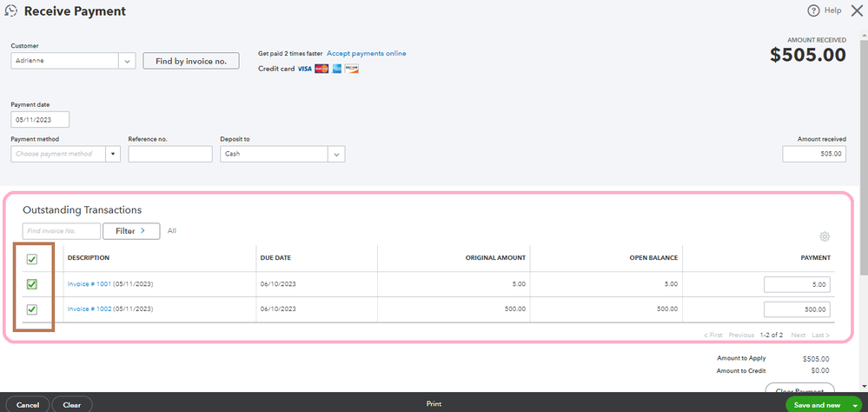Click Print in the bottom bar

click(434, 404)
